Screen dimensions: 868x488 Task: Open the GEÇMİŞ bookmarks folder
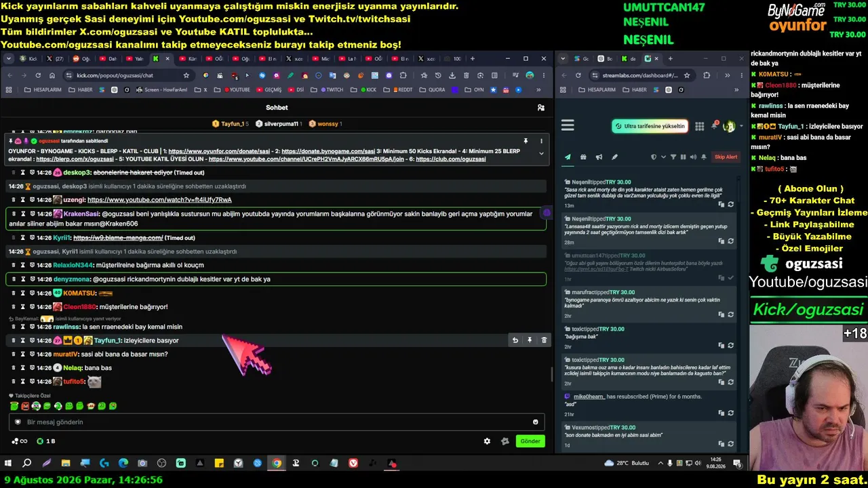[x=269, y=89]
